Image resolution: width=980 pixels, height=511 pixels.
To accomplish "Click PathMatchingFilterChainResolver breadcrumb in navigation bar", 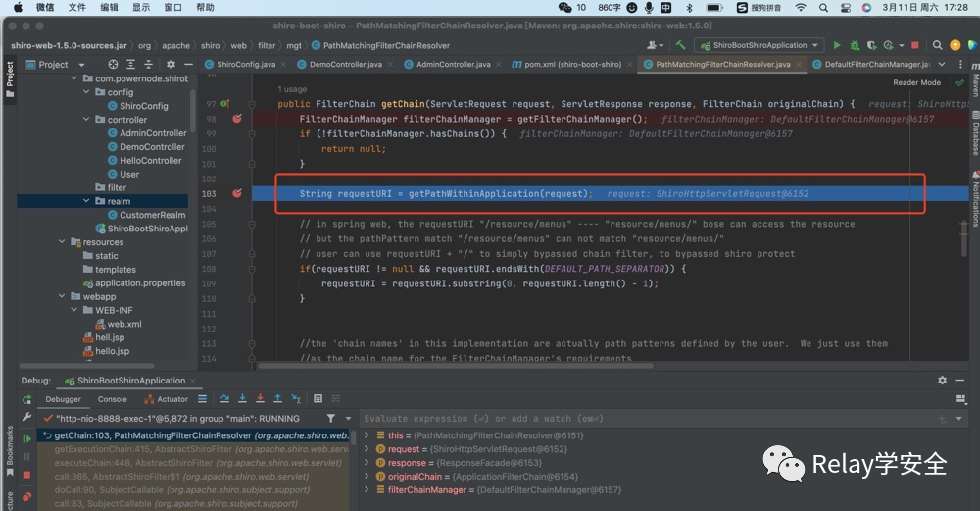I will click(380, 46).
